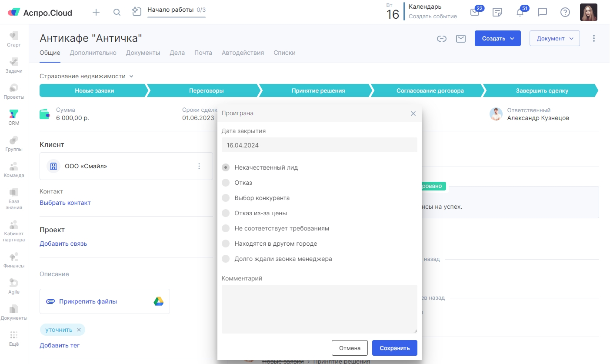Open the mail inbox icon with 22 badge

(475, 12)
